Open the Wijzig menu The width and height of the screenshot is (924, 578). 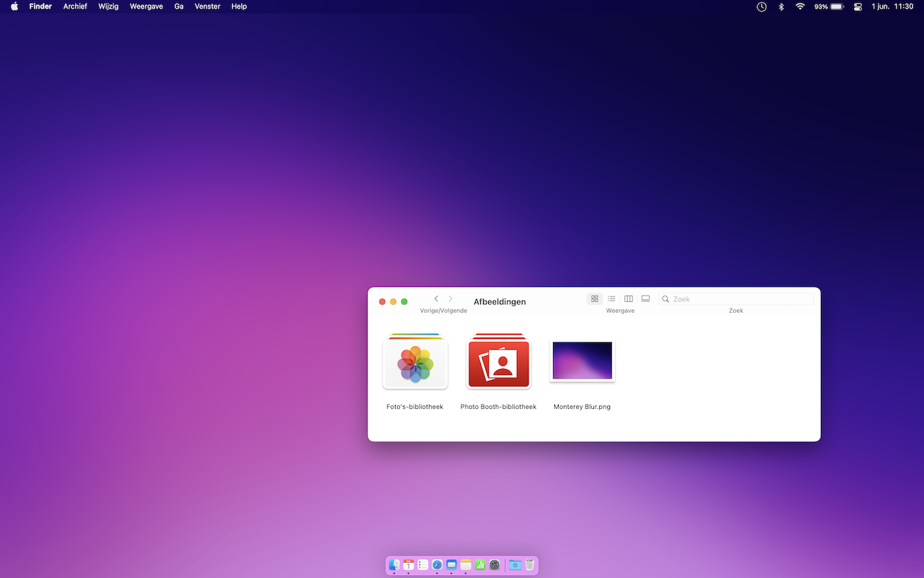(108, 7)
